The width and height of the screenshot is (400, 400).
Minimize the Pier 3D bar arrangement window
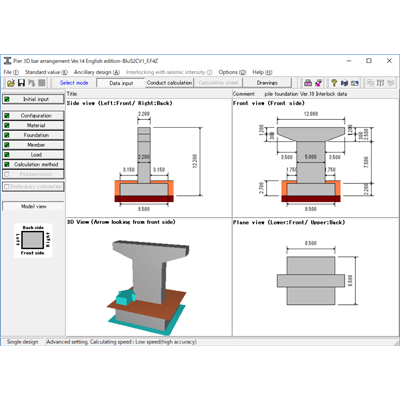[349, 61]
